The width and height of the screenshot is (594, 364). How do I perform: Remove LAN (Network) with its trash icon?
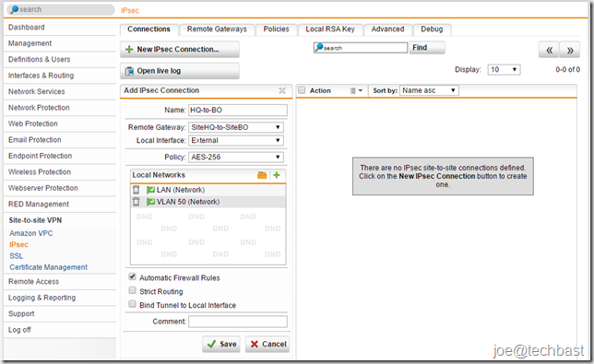(137, 190)
